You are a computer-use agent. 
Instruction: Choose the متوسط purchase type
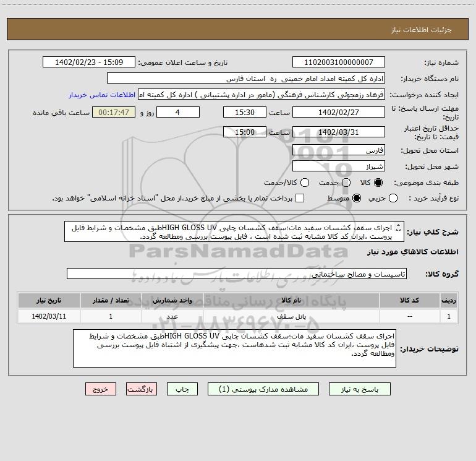tap(357, 198)
